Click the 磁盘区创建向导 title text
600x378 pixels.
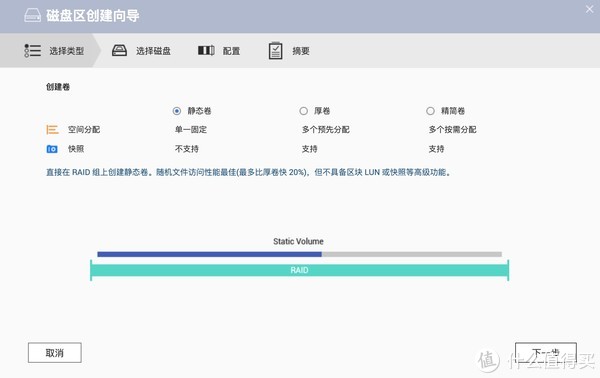tap(93, 16)
